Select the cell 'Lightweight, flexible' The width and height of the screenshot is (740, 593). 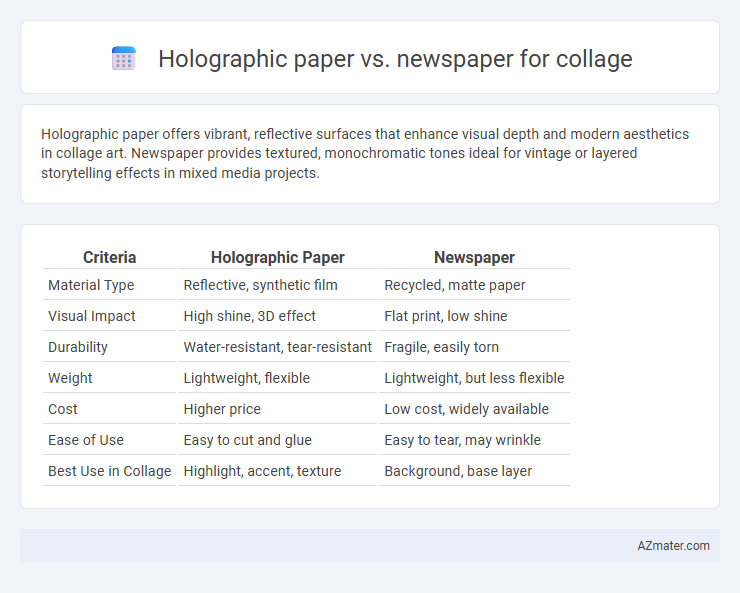click(247, 378)
